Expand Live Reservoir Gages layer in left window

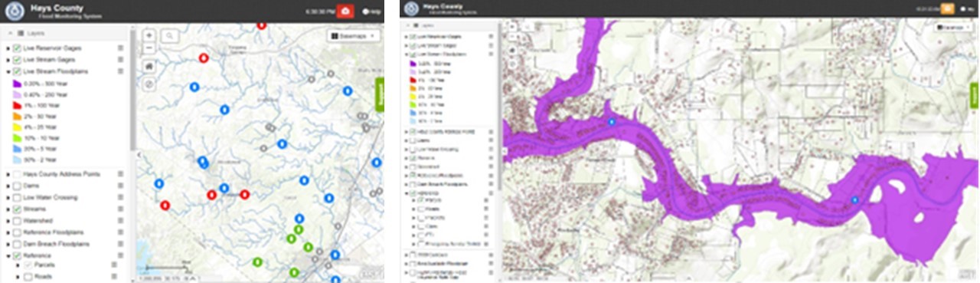coord(8,48)
